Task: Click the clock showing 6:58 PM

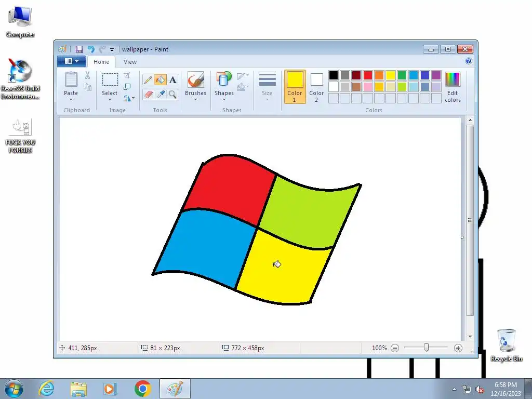Action: point(506,385)
